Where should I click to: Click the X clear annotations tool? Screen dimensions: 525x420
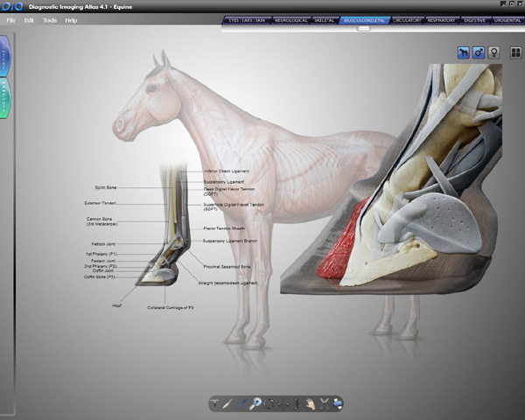coord(324,403)
